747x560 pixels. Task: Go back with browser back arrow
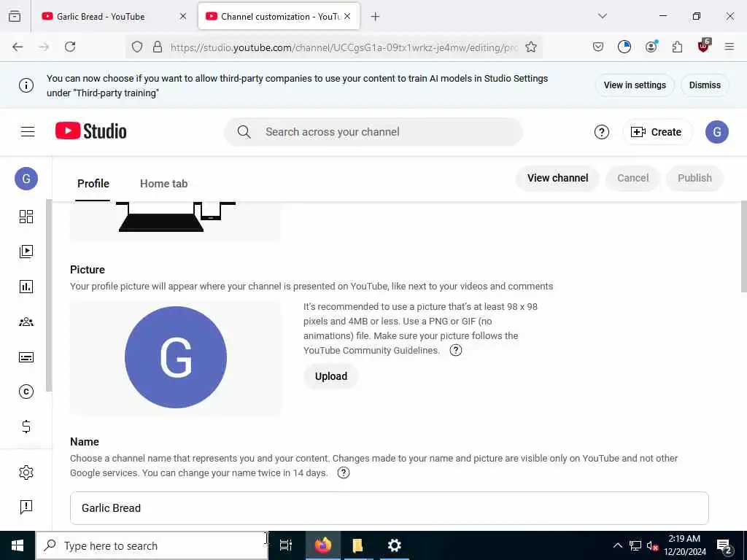(18, 47)
